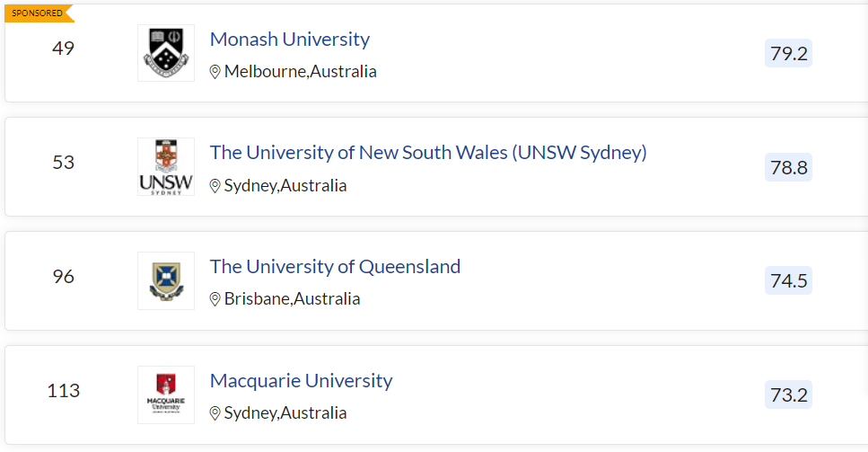868x452 pixels.
Task: Click rank number 49
Action: tap(63, 49)
